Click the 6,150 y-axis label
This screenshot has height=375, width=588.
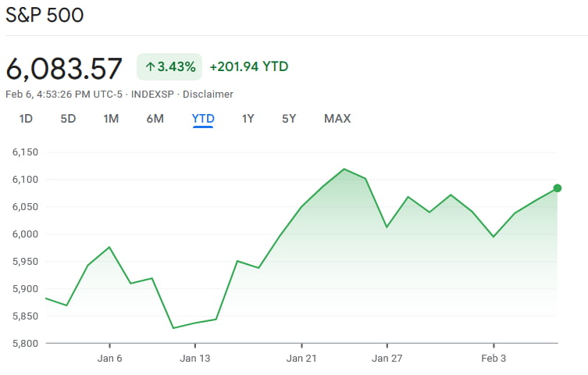click(25, 152)
